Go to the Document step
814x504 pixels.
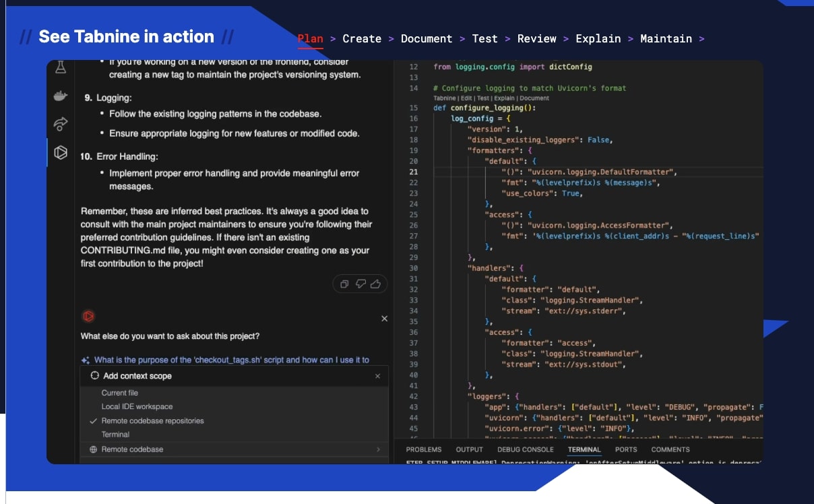point(427,38)
